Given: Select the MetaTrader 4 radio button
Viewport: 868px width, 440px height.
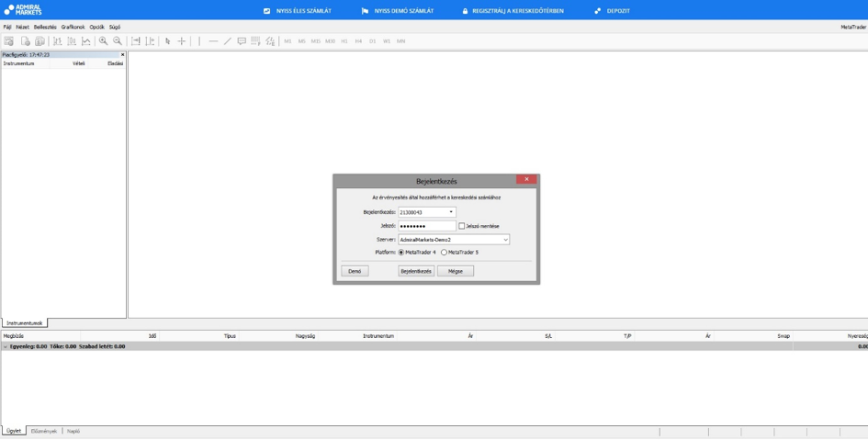Looking at the screenshot, I should tap(401, 253).
